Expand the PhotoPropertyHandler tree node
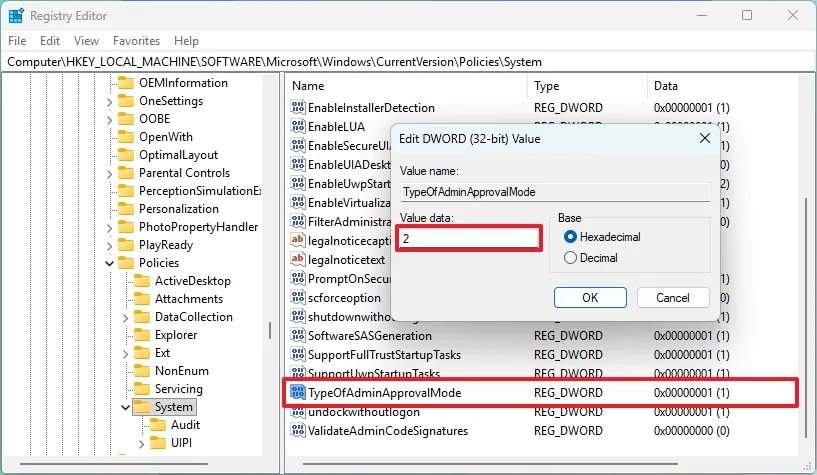 tap(109, 228)
